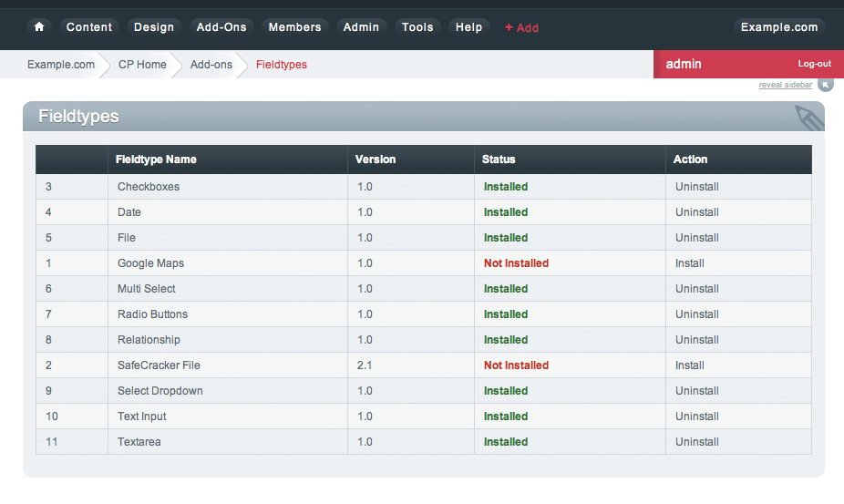Image resolution: width=844 pixels, height=504 pixels.
Task: Click the Installed status for Checkboxes
Action: pos(506,187)
